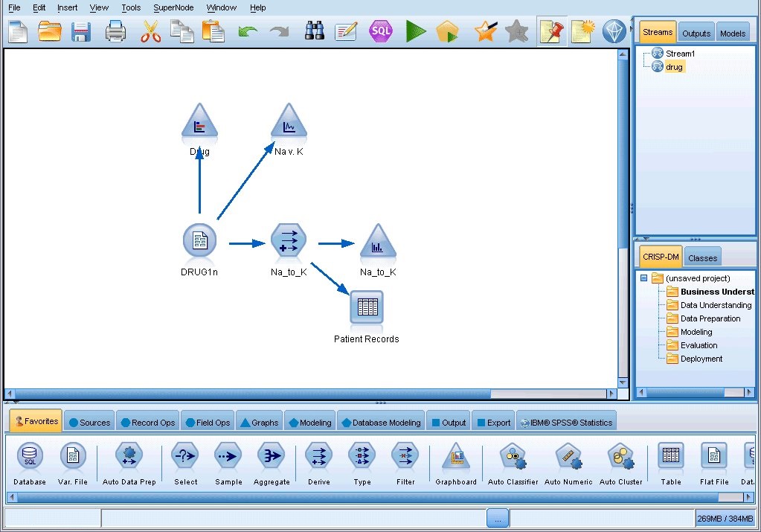Select the Auto Cluster node
The image size is (761, 532).
coord(621,457)
